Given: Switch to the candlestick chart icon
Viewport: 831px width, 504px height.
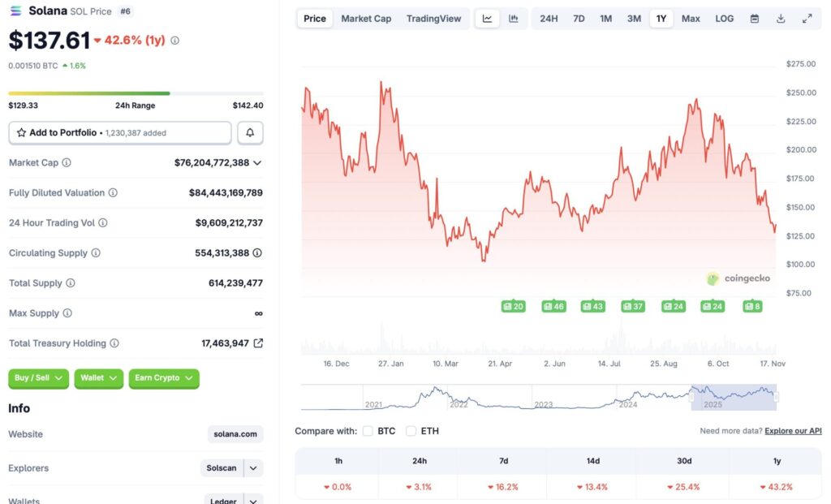Looking at the screenshot, I should coord(514,18).
